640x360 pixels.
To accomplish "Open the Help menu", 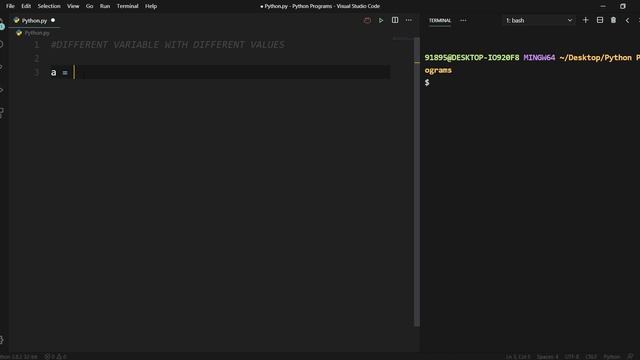I will coord(151,6).
